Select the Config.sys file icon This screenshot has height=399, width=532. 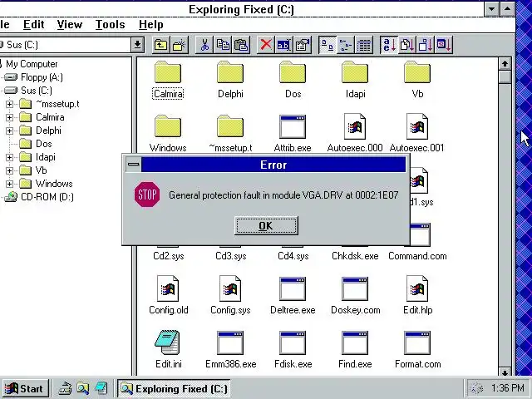[230, 288]
